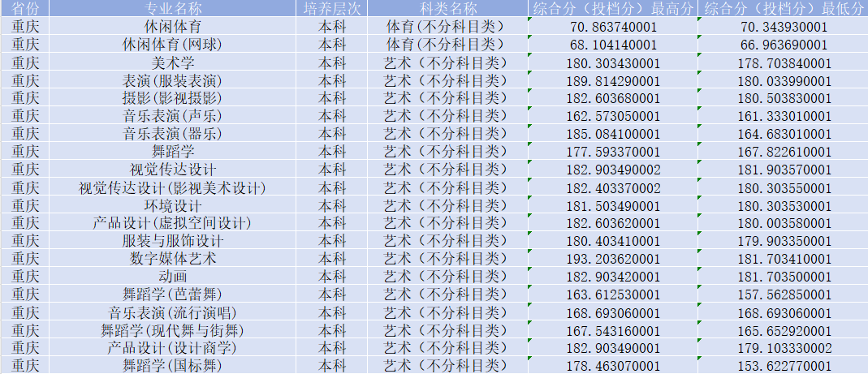Viewport: 868px width, 374px height.
Task: Click 本科 in 数字媒体艺术 row
Action: pyautogui.click(x=331, y=259)
